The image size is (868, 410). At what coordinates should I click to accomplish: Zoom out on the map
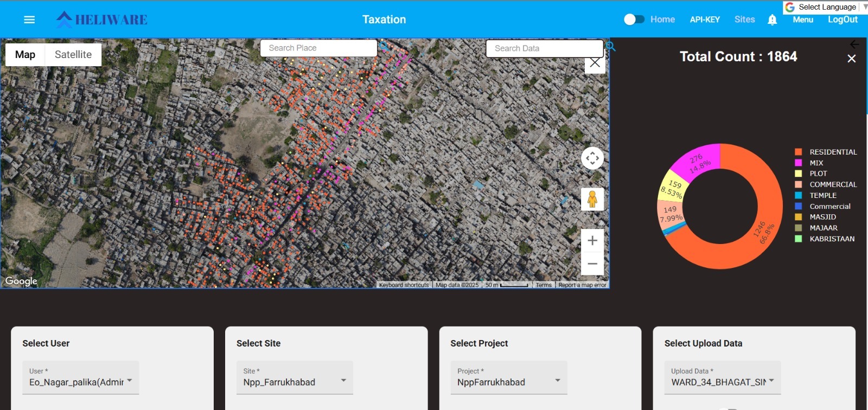(592, 264)
